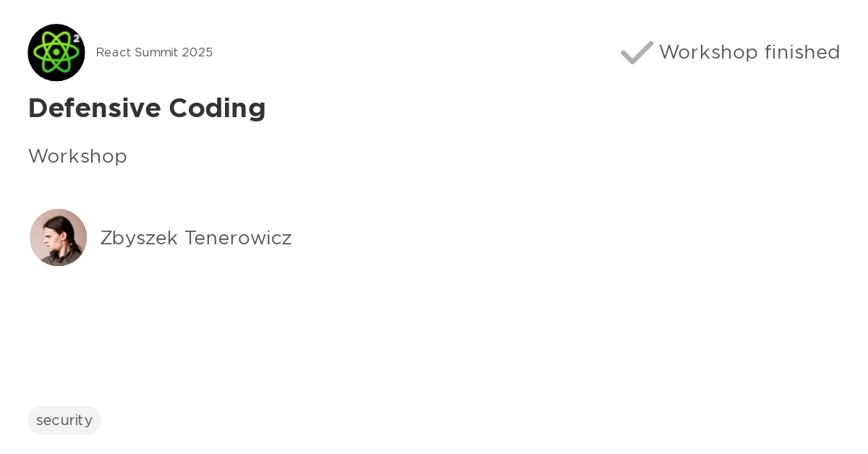Open the "React Summit 2025" conference link
Image resolution: width=868 pixels, height=454 pixels.
(x=154, y=53)
